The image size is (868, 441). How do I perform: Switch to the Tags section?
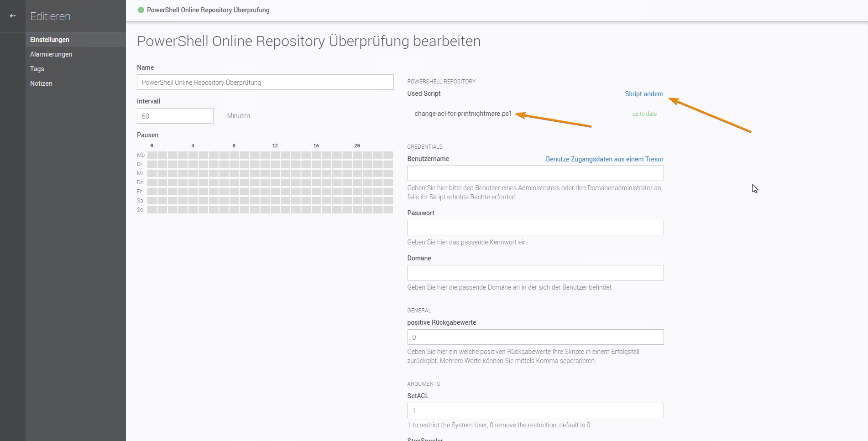pos(37,69)
